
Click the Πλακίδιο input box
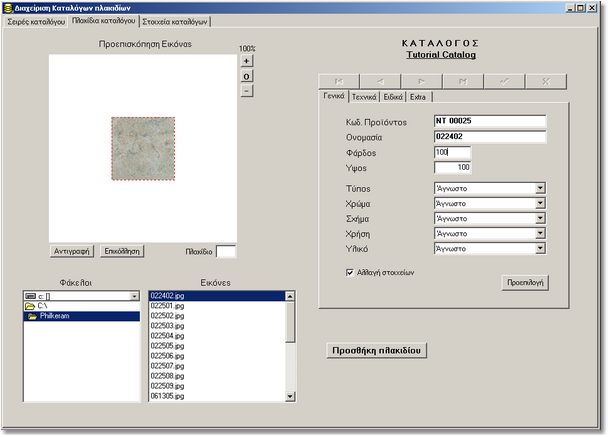(226, 251)
